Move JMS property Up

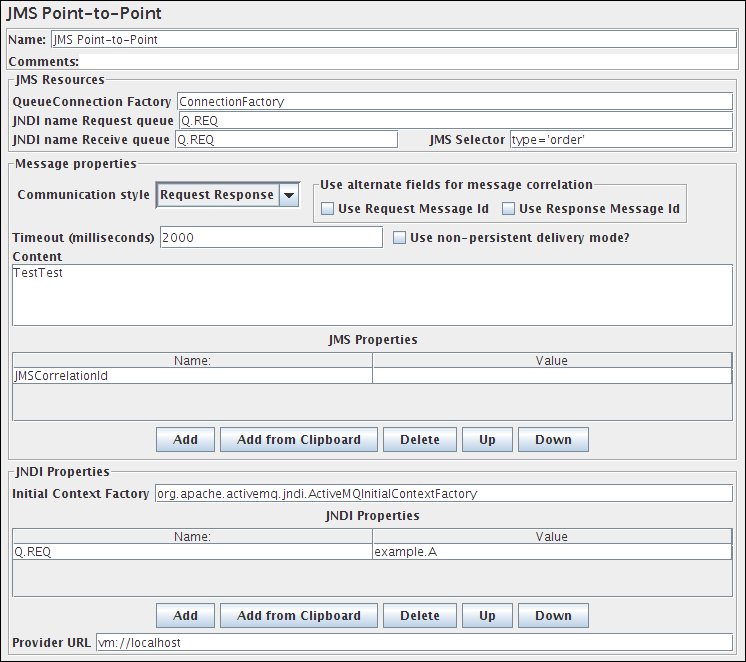487,440
